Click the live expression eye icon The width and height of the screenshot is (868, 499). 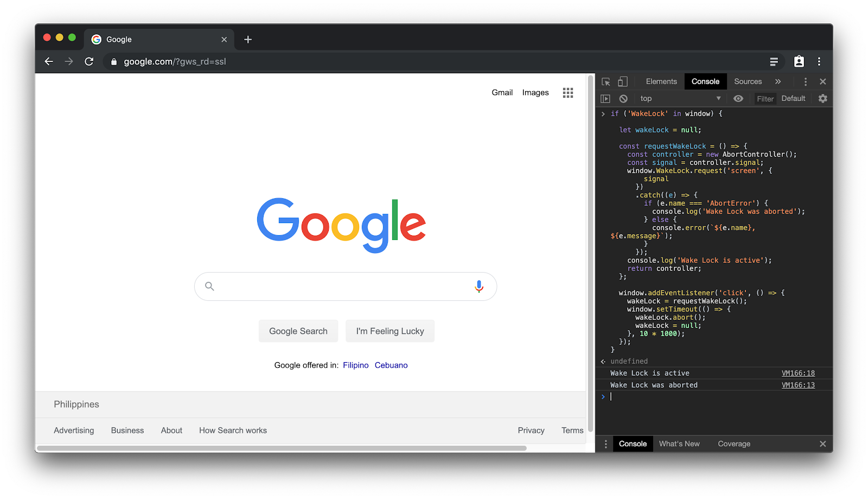point(738,99)
